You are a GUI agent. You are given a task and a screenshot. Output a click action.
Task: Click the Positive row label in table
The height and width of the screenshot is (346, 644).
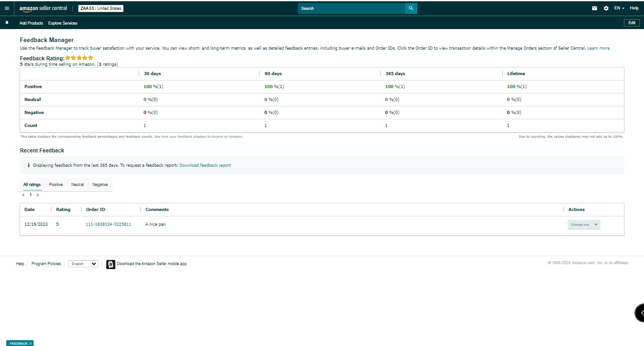click(x=33, y=87)
